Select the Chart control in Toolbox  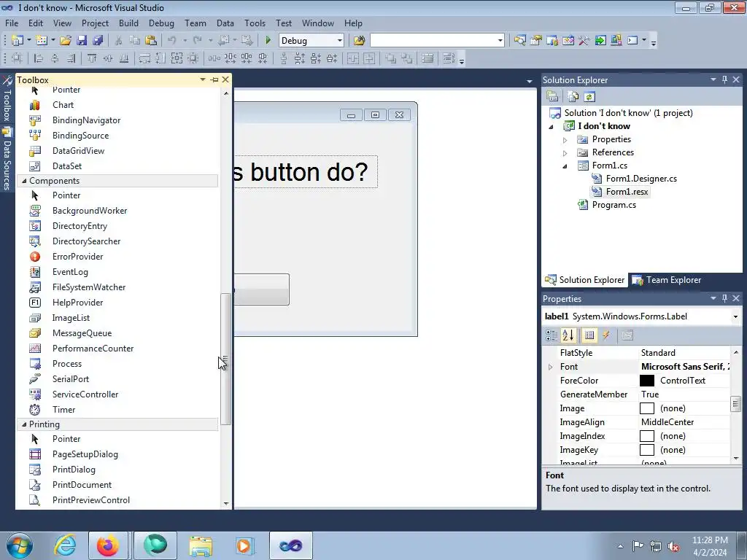(x=63, y=105)
